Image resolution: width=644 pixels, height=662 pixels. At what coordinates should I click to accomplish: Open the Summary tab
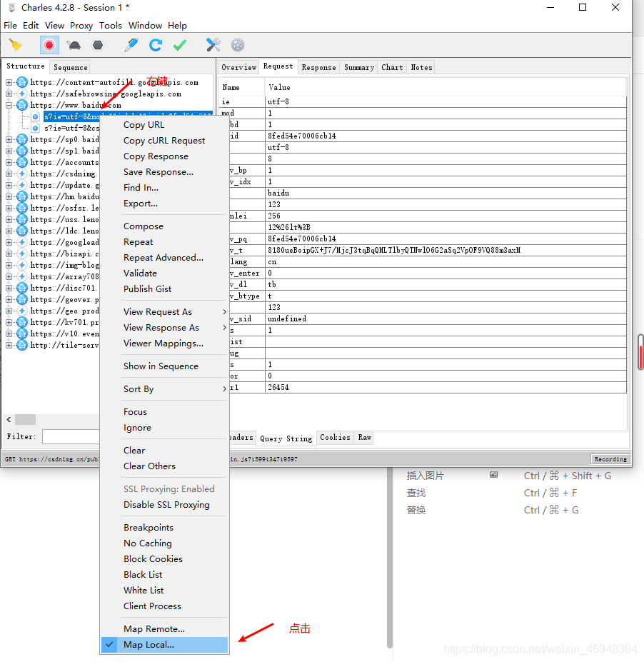pos(359,67)
